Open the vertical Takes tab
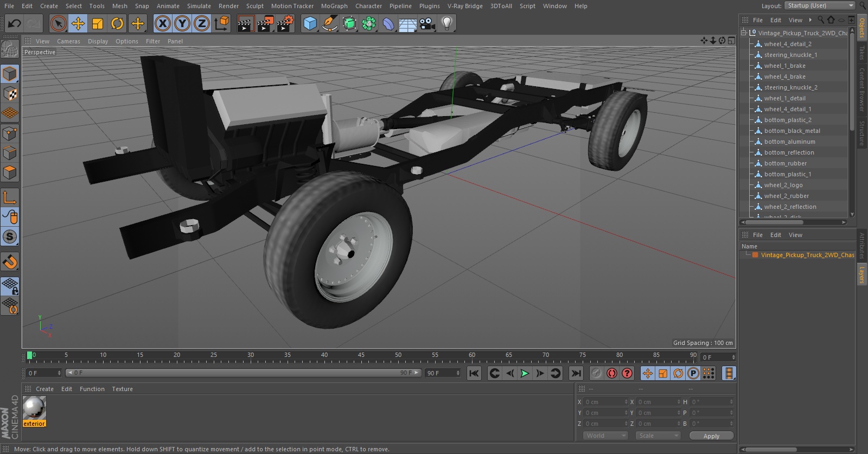Viewport: 868px width, 454px height. pyautogui.click(x=861, y=53)
